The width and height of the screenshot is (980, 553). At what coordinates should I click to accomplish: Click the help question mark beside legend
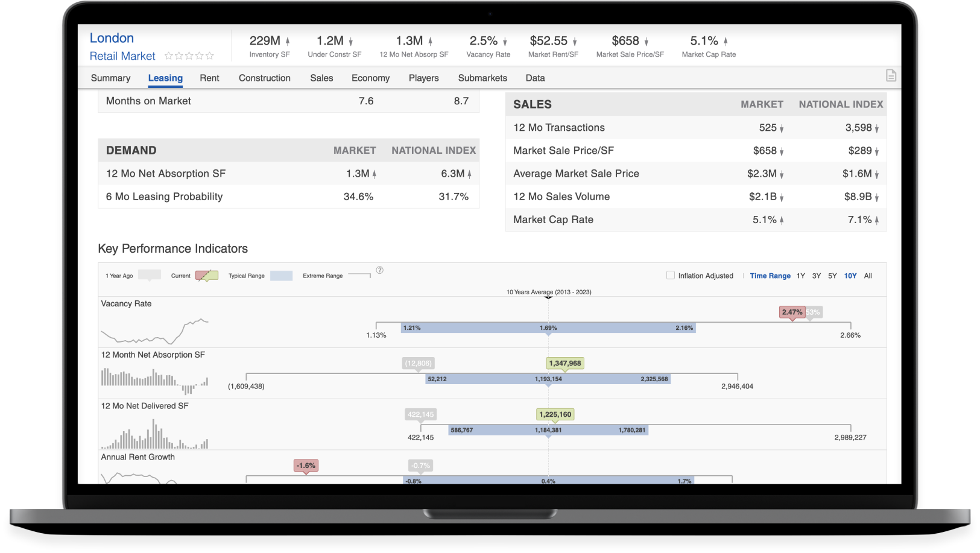(379, 270)
